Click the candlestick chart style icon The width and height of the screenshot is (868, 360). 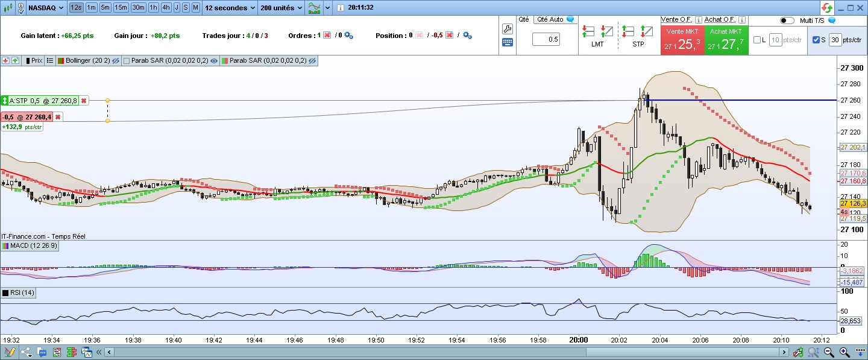pyautogui.click(x=8, y=8)
